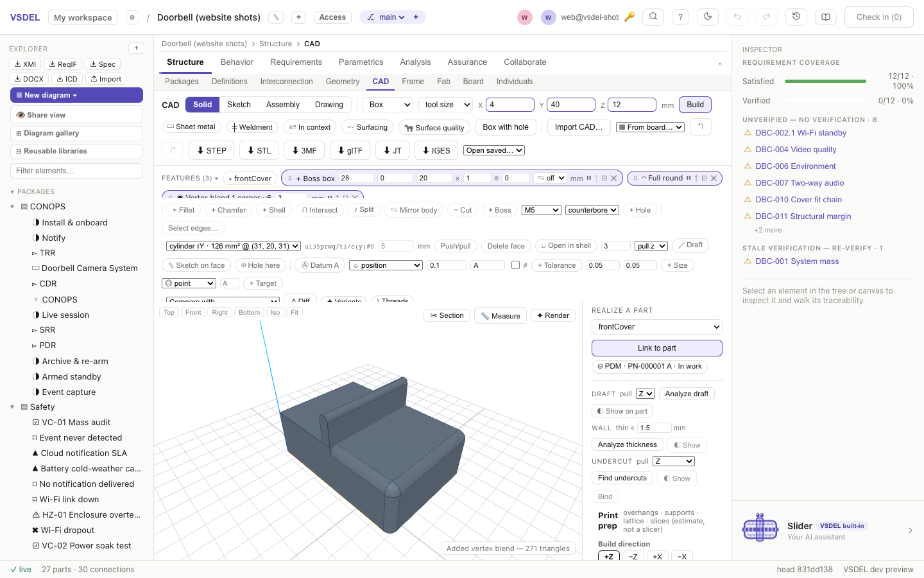Click the pencil rename icon beside Doorbell title
The image size is (924, 578).
click(x=276, y=17)
